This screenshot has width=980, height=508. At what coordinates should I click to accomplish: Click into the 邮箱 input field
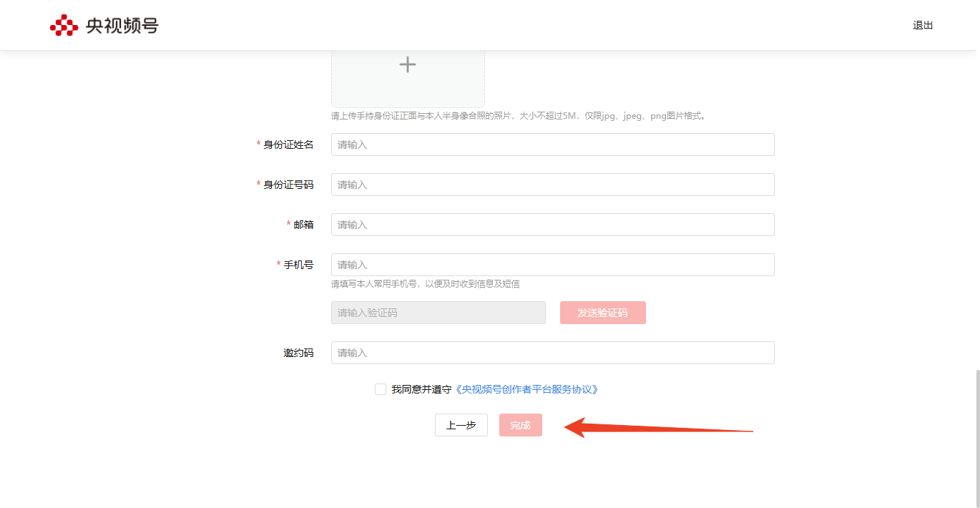552,225
